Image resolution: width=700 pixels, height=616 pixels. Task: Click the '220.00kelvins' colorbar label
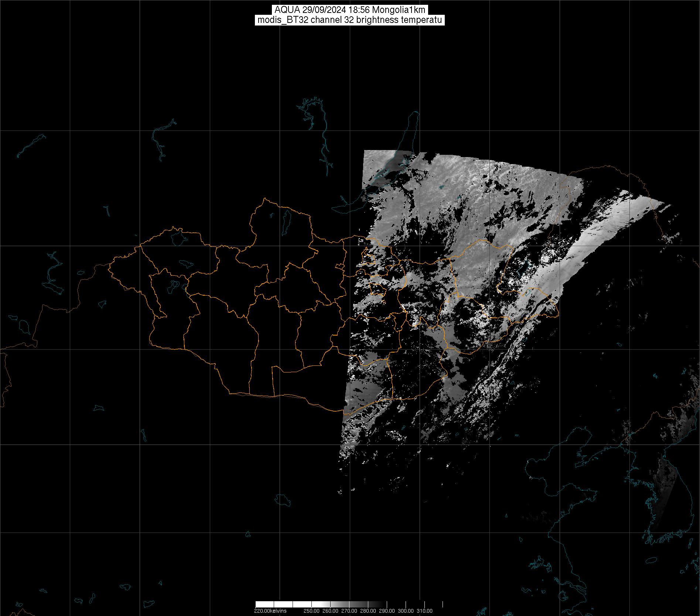(x=270, y=611)
